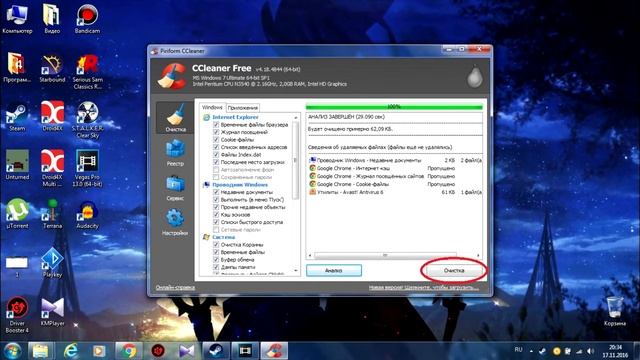
Task: Select the Terraria desktop icon
Action: 52,213
